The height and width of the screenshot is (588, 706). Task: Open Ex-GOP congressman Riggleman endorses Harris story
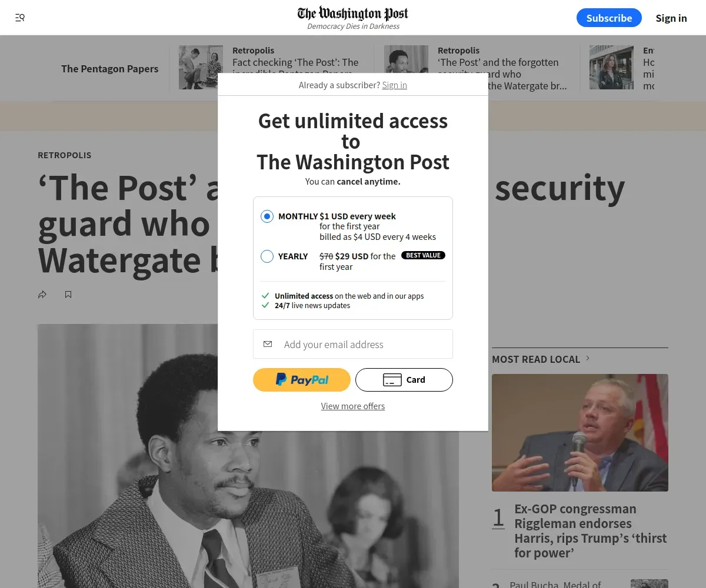(591, 531)
